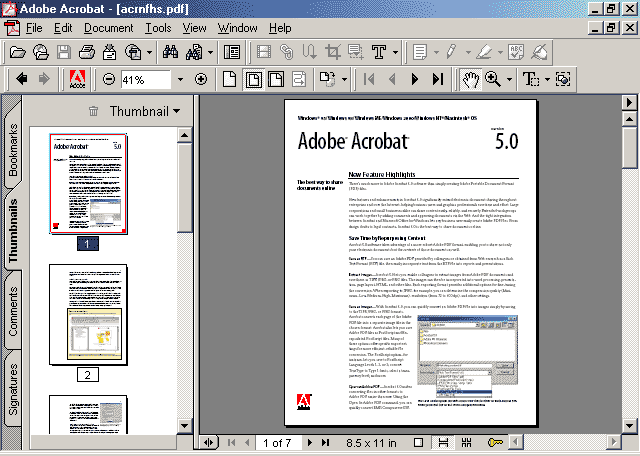640x456 pixels.
Task: Select page 2 thumbnail
Action: point(88,315)
